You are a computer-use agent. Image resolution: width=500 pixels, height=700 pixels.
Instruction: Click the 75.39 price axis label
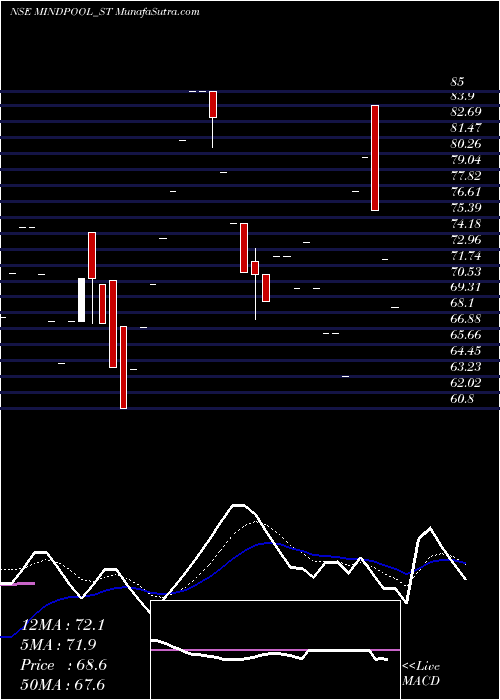[x=467, y=208]
